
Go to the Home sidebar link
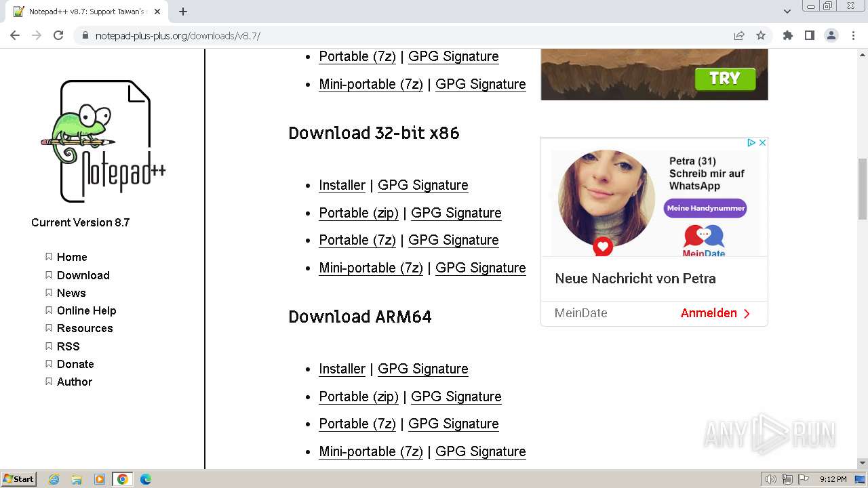[x=72, y=257]
